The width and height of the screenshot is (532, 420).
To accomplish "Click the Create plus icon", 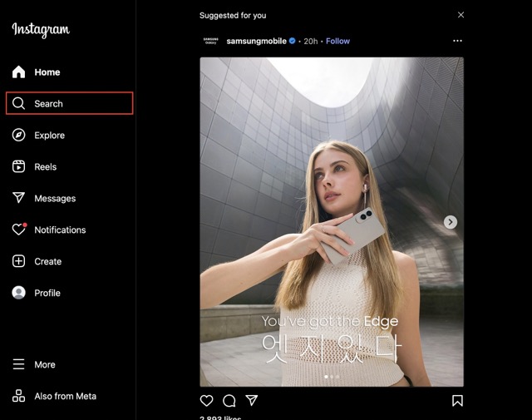I will [18, 261].
